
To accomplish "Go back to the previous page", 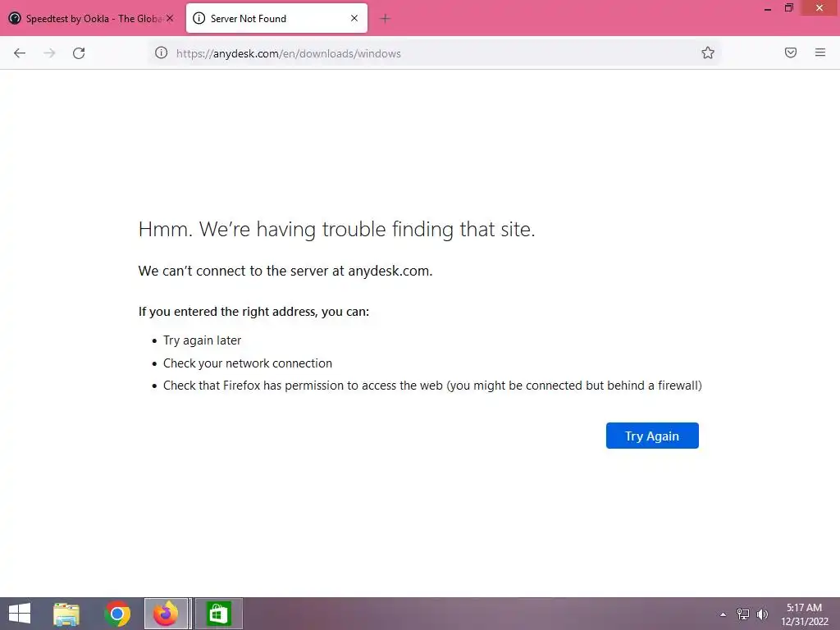I will point(20,53).
